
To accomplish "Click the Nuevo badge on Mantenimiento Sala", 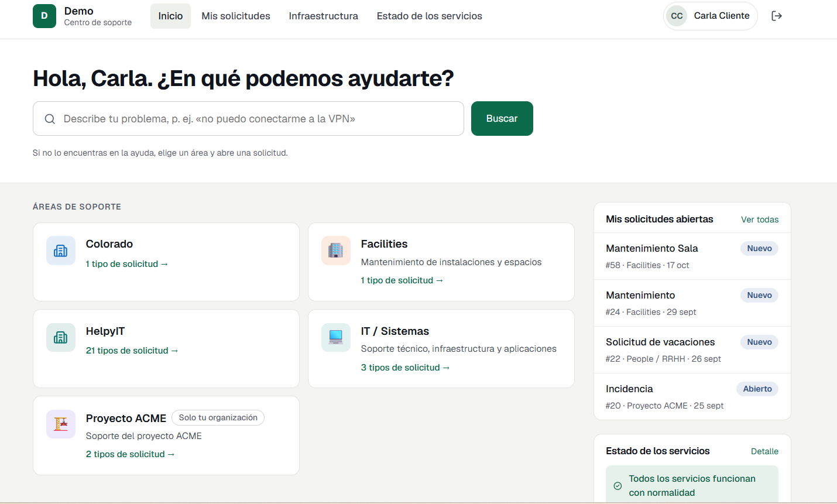I will 759,248.
